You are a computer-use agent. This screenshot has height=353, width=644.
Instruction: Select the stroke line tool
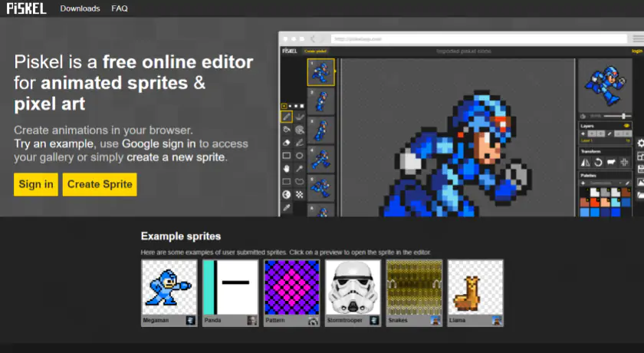[300, 143]
